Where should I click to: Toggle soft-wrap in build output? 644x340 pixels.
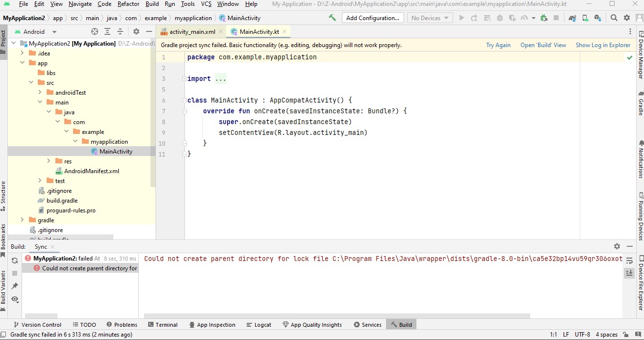pos(629,261)
